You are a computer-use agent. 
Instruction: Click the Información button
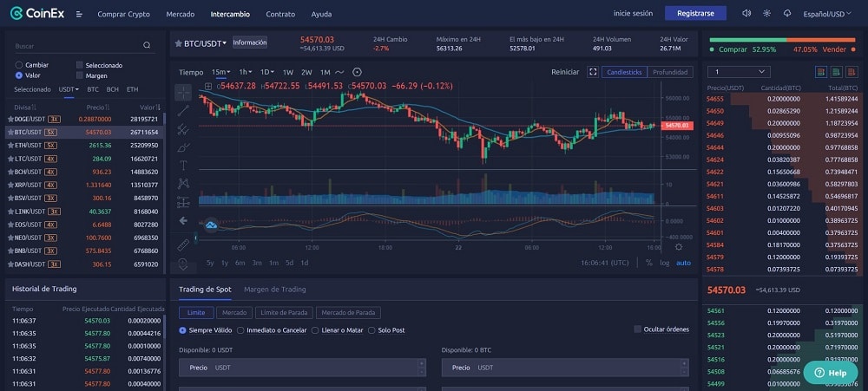pyautogui.click(x=250, y=42)
